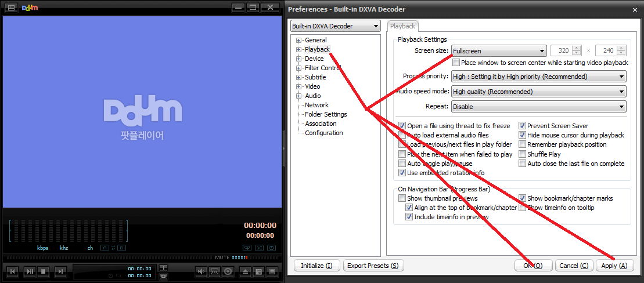Image resolution: width=644 pixels, height=283 pixels.
Task: Click the Daum logo in the player title bar
Action: tap(30, 8)
